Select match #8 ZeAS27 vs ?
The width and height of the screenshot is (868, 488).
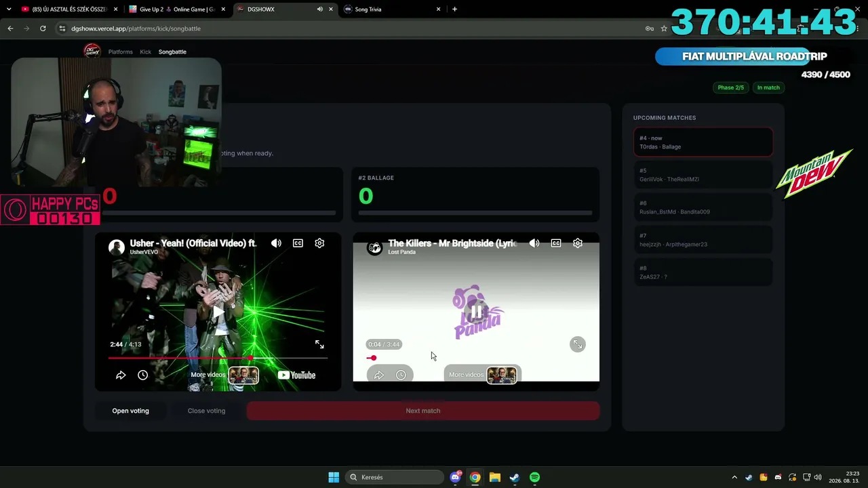click(x=703, y=272)
